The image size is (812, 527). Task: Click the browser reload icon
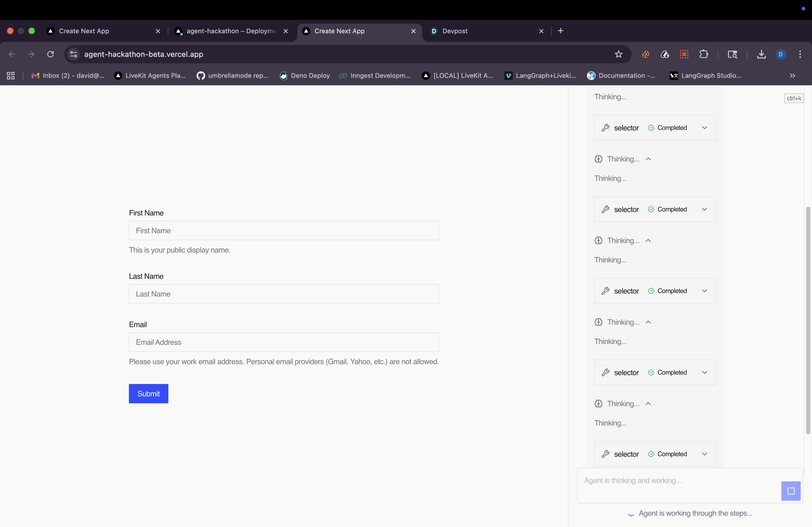[x=50, y=54]
